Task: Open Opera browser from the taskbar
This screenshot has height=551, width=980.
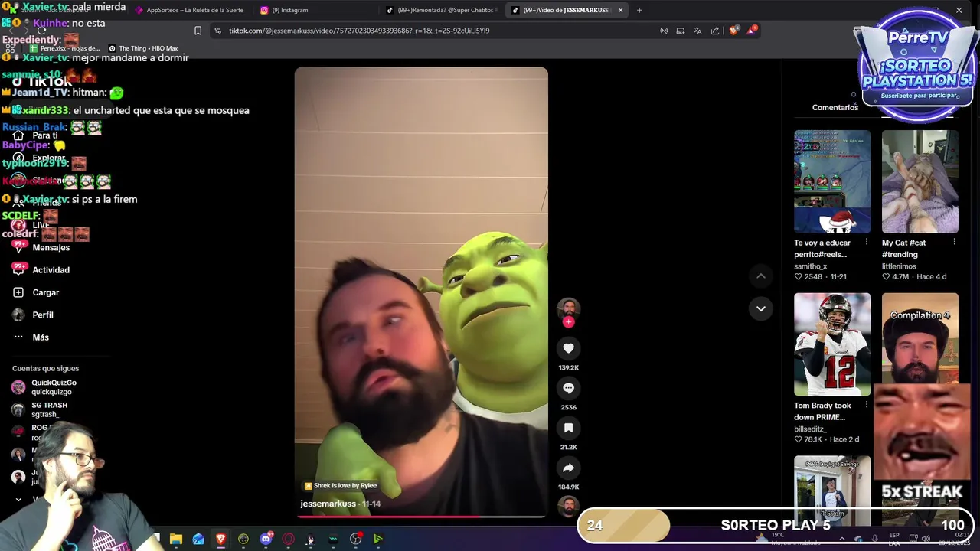Action: coord(288,539)
